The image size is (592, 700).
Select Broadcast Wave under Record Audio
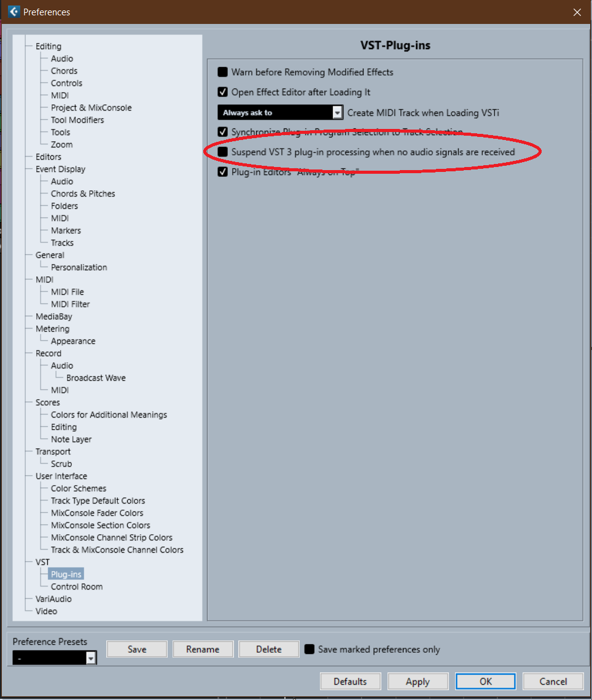(x=96, y=378)
